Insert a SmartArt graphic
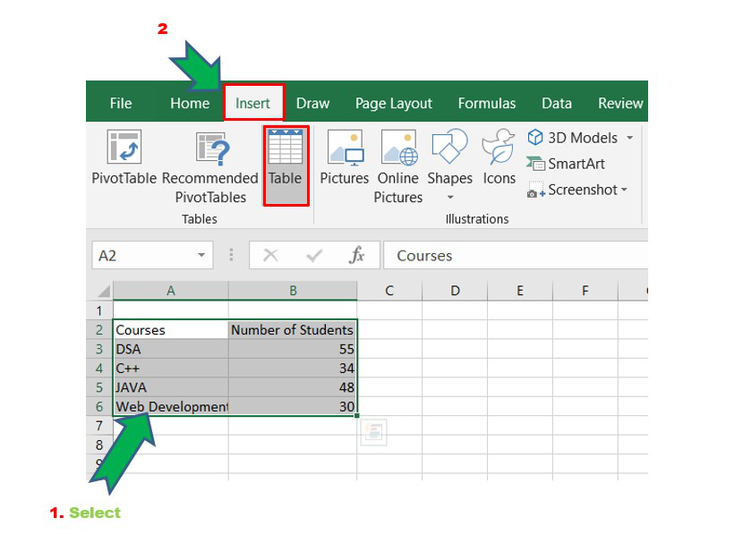743x560 pixels. pyautogui.click(x=565, y=164)
